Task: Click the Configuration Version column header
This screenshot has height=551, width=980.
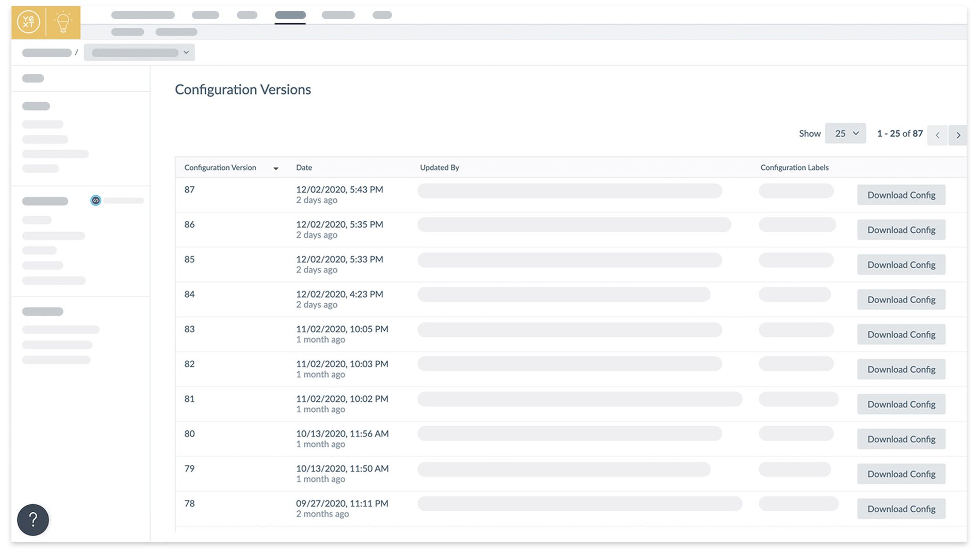Action: pos(220,168)
